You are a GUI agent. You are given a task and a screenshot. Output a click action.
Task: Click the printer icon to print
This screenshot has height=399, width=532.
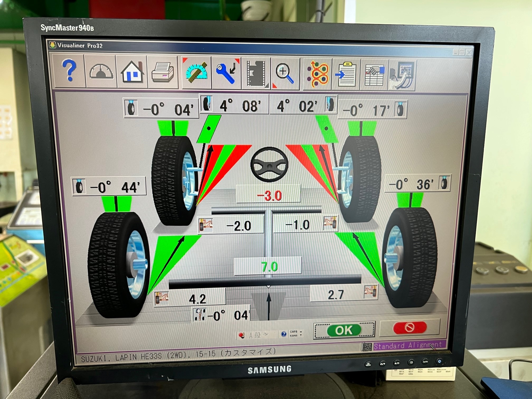163,72
